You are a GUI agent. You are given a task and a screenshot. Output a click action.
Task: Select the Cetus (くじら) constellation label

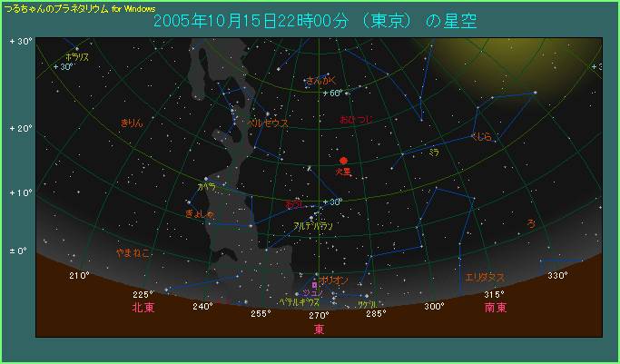tap(481, 136)
